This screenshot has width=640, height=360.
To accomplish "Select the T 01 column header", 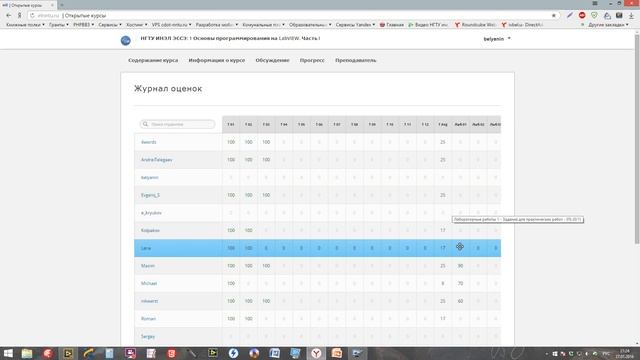I will (231, 124).
